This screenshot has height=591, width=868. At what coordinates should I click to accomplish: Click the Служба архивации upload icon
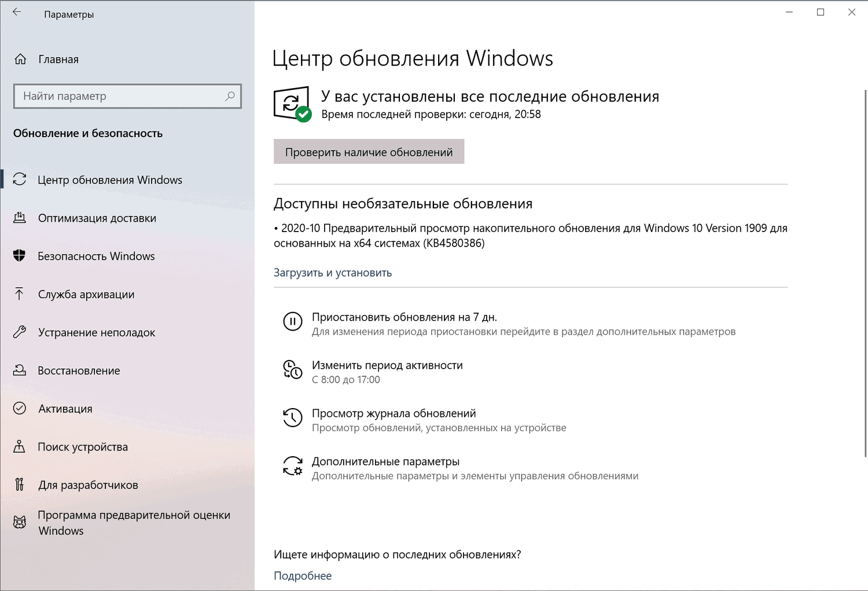pos(20,294)
